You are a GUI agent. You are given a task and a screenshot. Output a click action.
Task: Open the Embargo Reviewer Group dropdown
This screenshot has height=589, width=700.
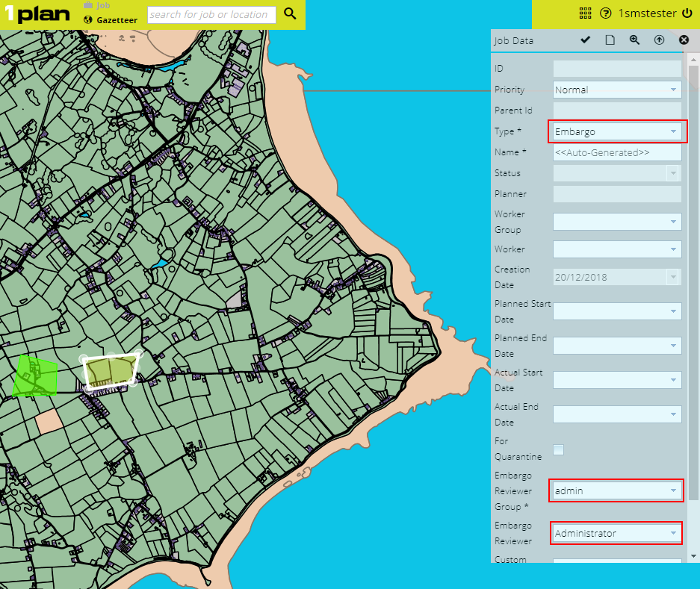tap(617, 490)
